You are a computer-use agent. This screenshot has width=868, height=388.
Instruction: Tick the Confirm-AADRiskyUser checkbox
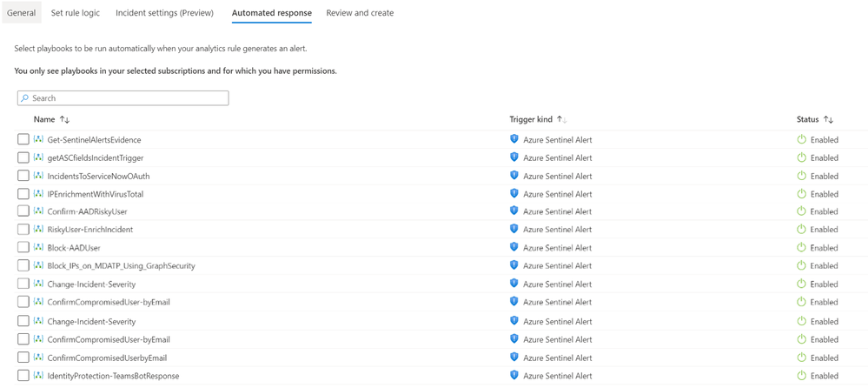tap(23, 211)
